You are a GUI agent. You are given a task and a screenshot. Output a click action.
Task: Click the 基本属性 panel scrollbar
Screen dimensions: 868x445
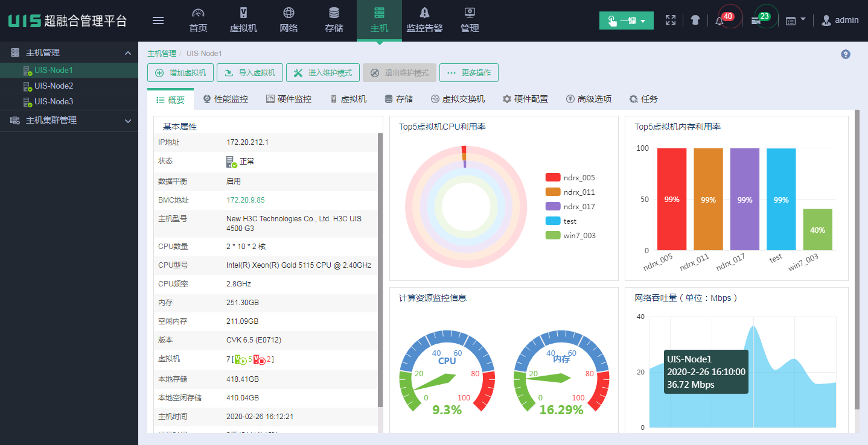(x=380, y=270)
